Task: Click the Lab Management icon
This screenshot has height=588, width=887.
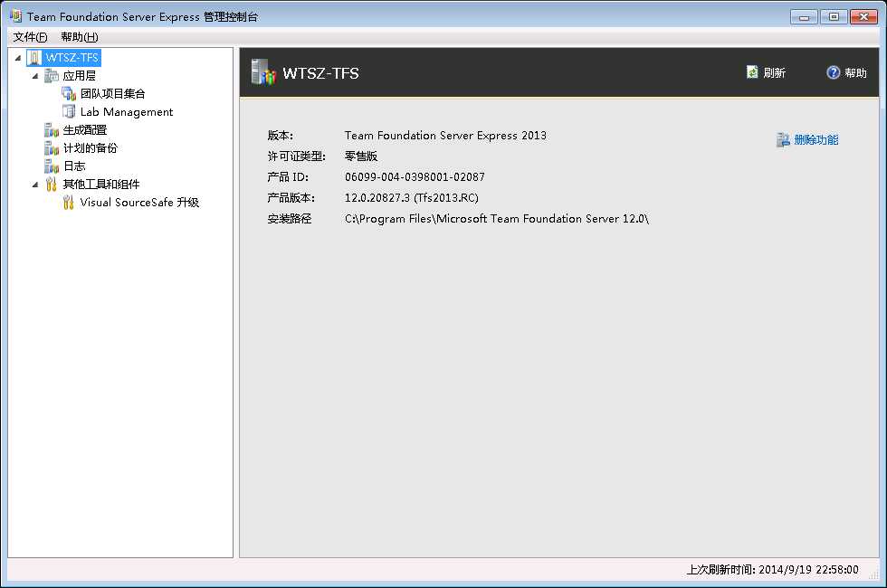Action: [69, 112]
